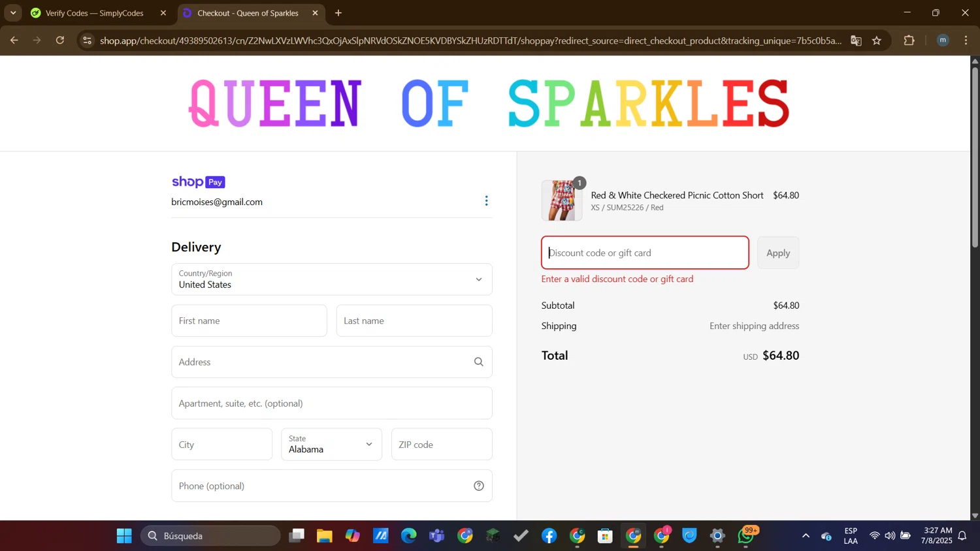Click the Enter shipping address text
The image size is (980, 551).
click(x=755, y=326)
